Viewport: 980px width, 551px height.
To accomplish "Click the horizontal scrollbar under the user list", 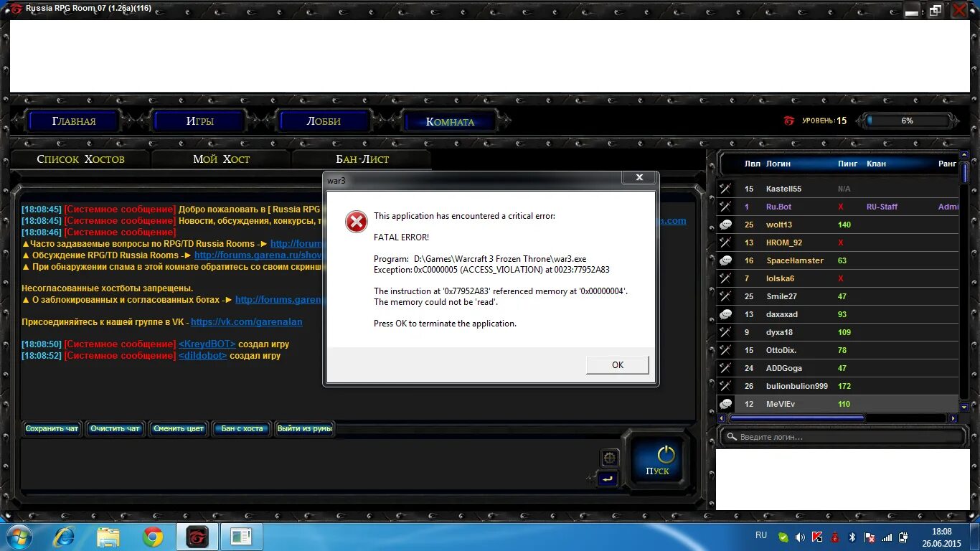I will pyautogui.click(x=796, y=418).
